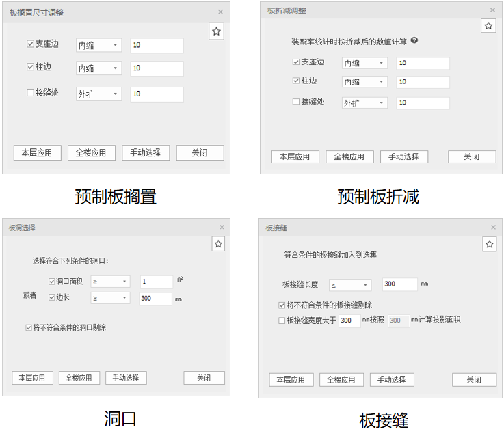The image size is (504, 436).
Task: Click 关闭 button in 板搁置尺寸调整 dialog
Action: (200, 152)
